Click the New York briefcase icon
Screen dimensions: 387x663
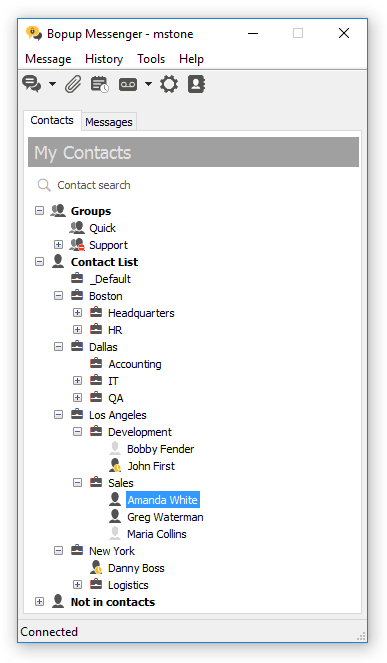point(77,550)
